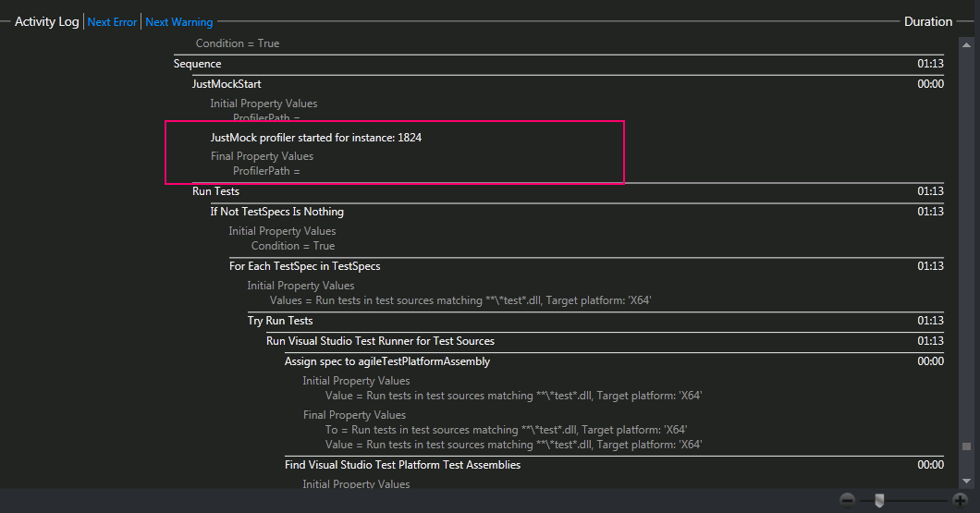Select Run Visual Studio Test Runner row
Viewport: 980px width, 513px height.
[x=380, y=341]
